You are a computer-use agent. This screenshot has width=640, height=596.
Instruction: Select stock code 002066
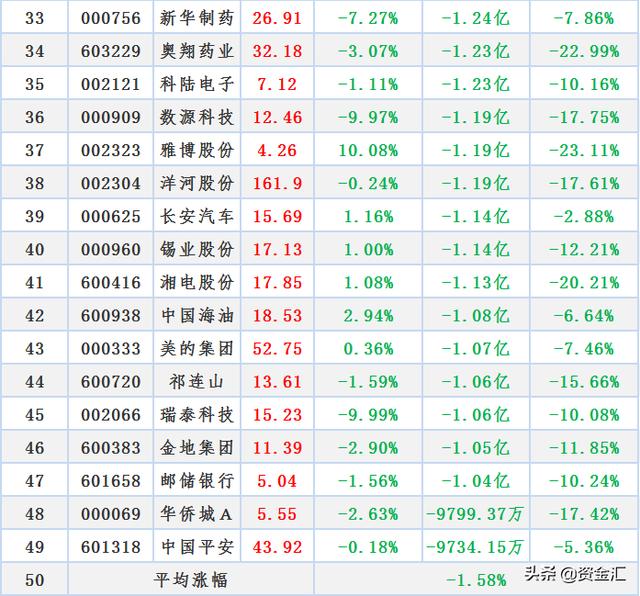point(111,415)
